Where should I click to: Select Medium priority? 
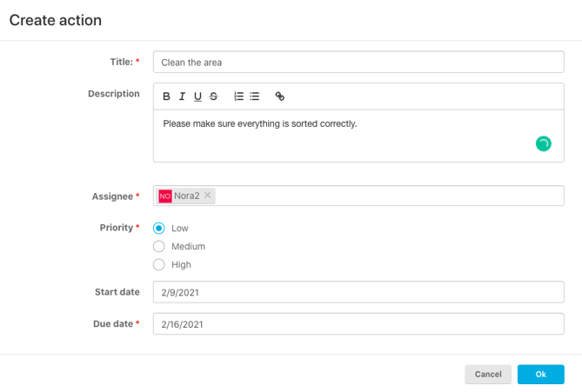tap(159, 246)
